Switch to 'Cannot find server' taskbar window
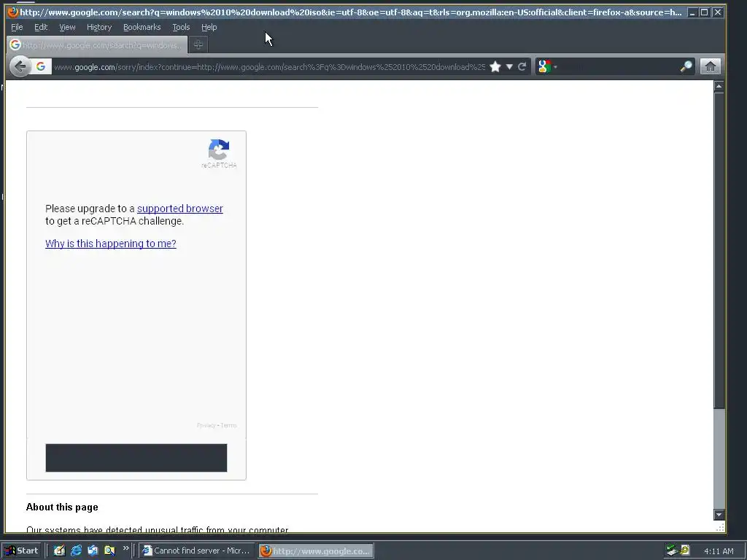The width and height of the screenshot is (747, 560). [197, 551]
